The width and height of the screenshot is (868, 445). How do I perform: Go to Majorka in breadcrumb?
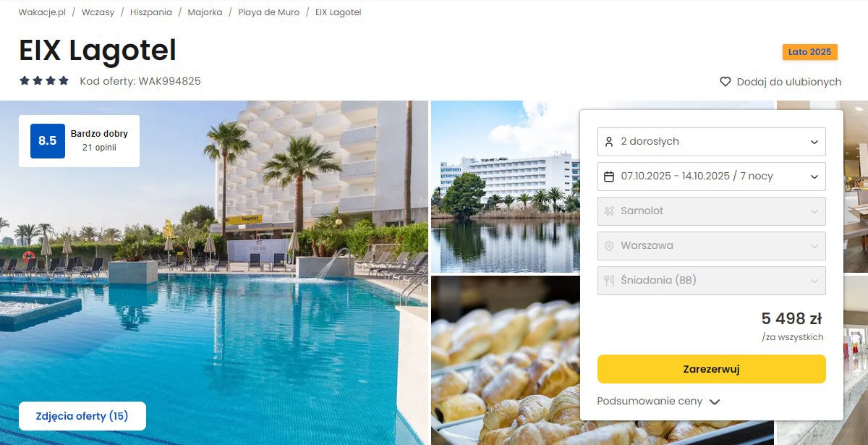(x=205, y=12)
